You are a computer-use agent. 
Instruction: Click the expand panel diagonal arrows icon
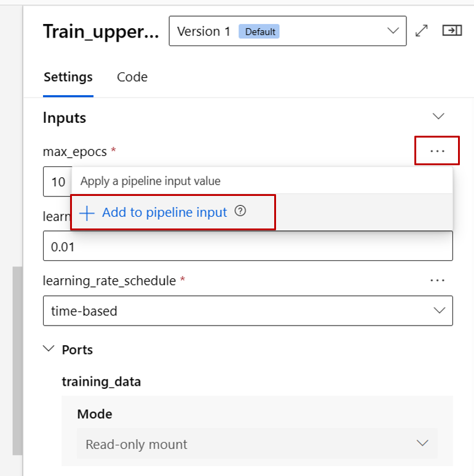click(421, 31)
